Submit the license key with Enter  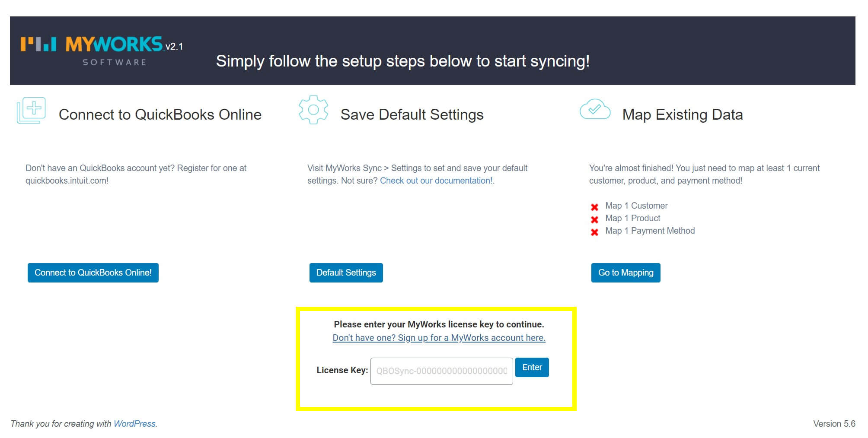pyautogui.click(x=532, y=367)
